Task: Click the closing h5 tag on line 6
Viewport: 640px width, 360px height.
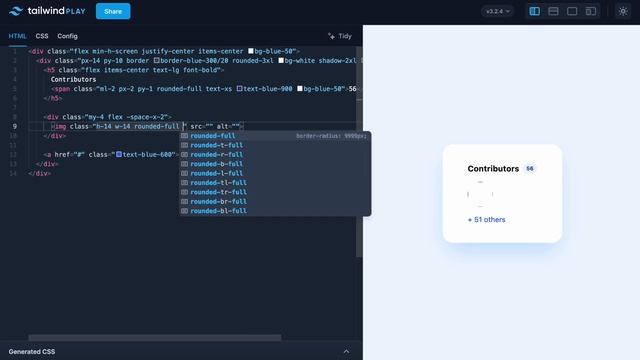Action: pyautogui.click(x=53, y=98)
